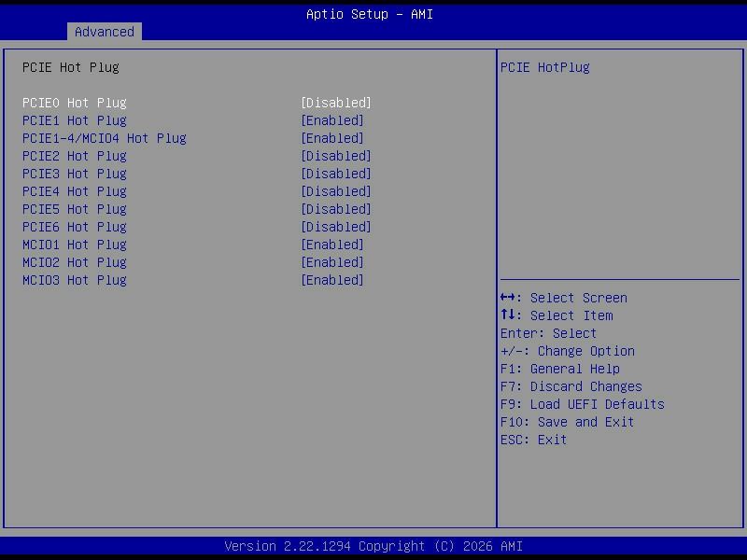
Task: Open the Advanced tab
Action: coord(105,32)
